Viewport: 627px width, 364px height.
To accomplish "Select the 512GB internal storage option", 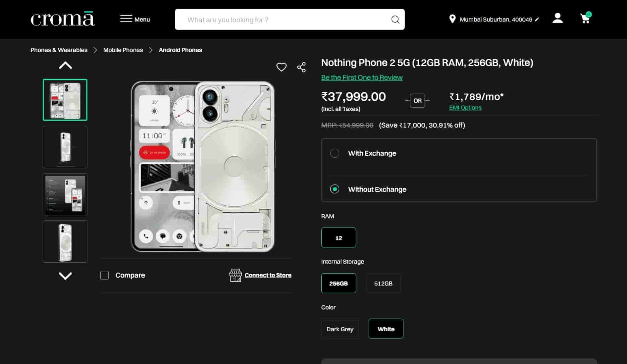I will tap(383, 284).
